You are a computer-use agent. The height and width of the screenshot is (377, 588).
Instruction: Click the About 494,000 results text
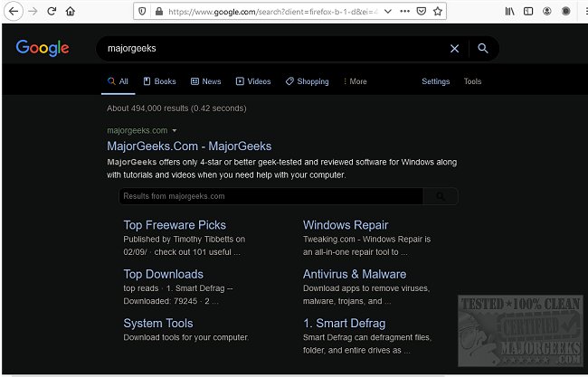point(176,108)
